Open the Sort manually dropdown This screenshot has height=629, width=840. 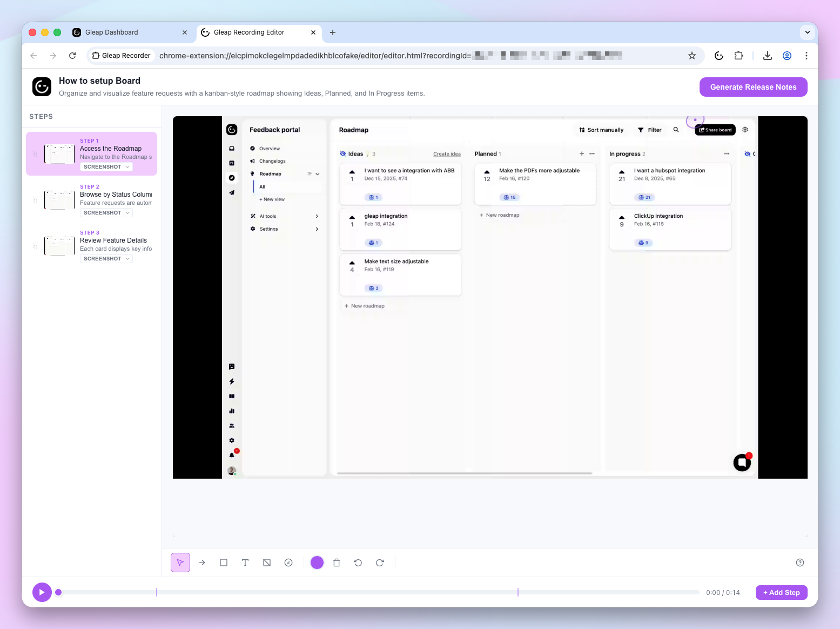coord(601,130)
